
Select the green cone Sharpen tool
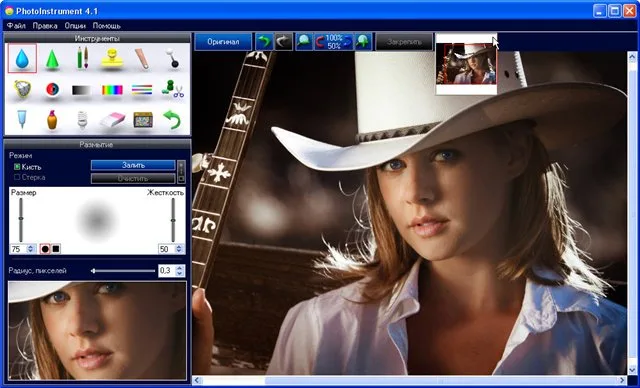click(x=52, y=59)
